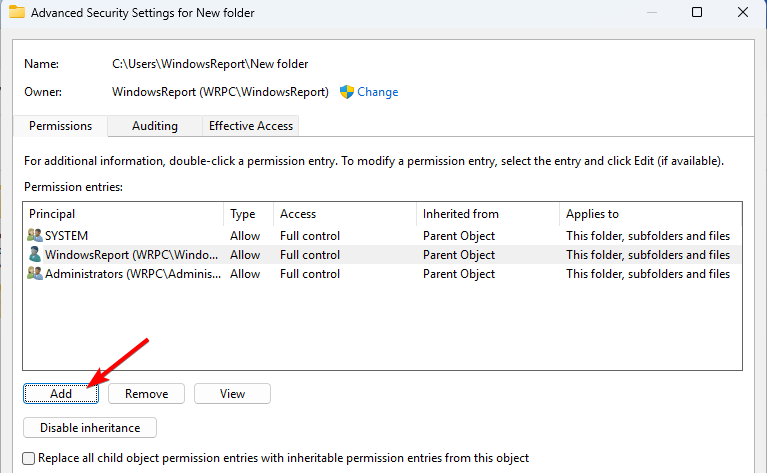Viewport: 767px width, 473px height.
Task: Click the UAC shield icon beside Change
Action: pos(347,92)
